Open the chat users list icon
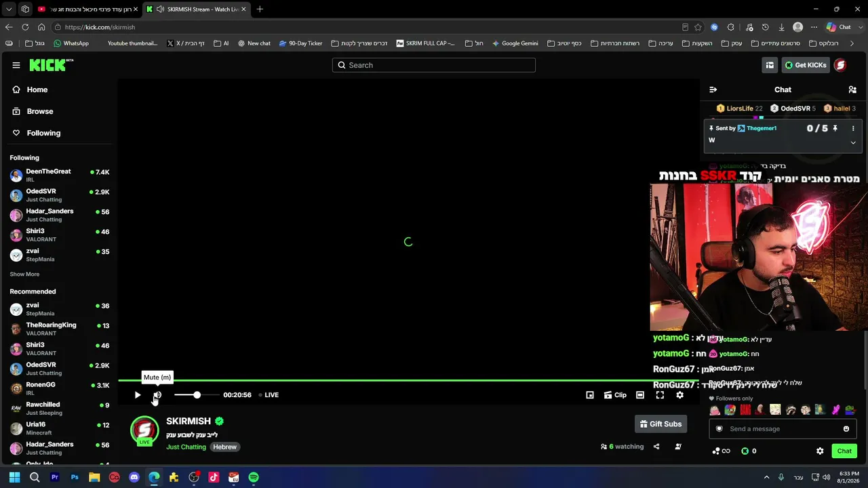The image size is (868, 488). 852,89
